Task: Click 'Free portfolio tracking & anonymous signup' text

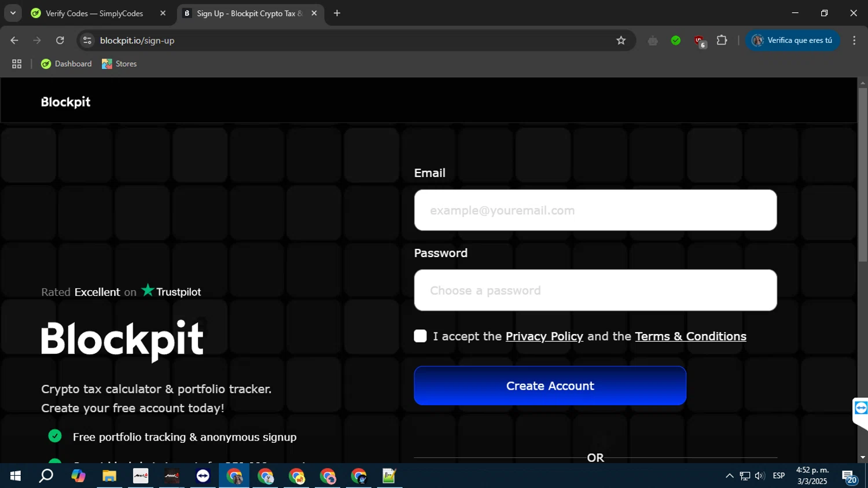Action: coord(185,437)
